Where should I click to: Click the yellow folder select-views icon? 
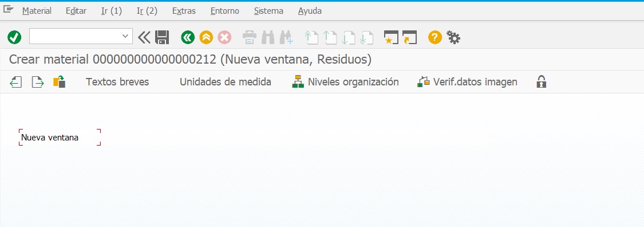(x=60, y=82)
